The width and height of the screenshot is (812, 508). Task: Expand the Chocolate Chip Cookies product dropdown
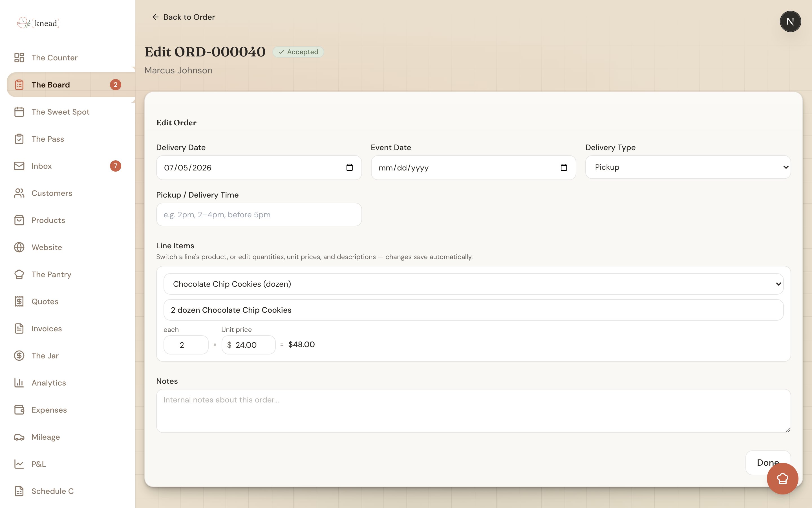(x=473, y=284)
